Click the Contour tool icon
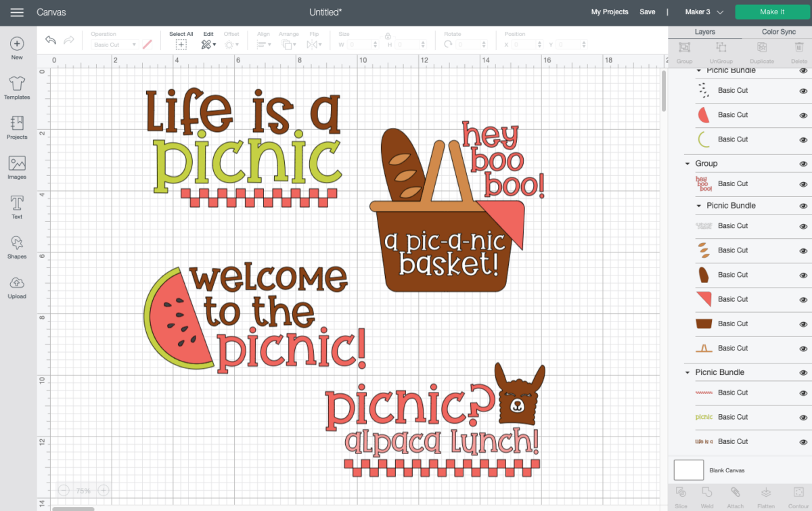Image resolution: width=812 pixels, height=511 pixels. coord(798,492)
